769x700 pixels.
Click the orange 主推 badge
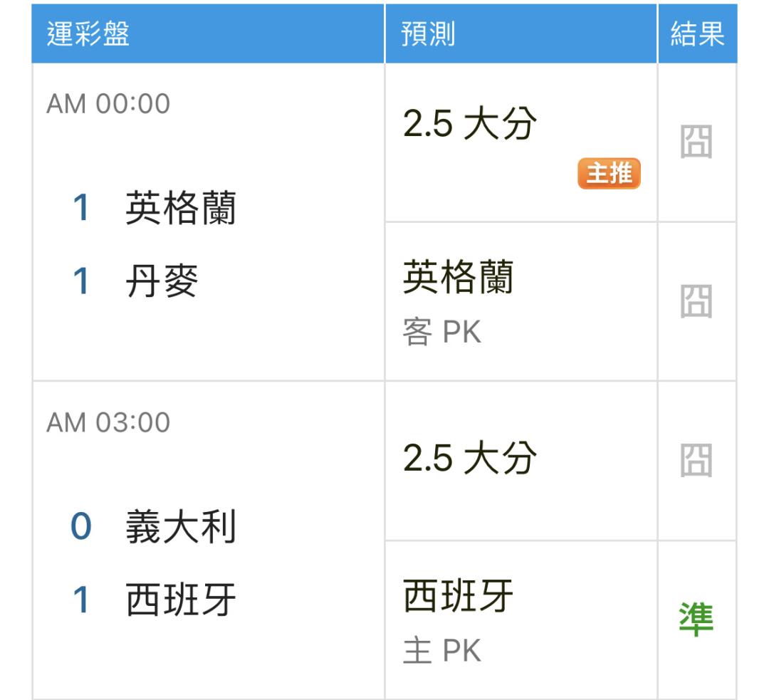coord(609,173)
